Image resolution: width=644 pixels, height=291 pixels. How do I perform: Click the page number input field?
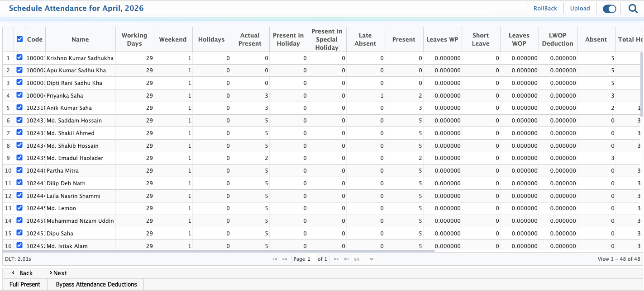(310, 259)
